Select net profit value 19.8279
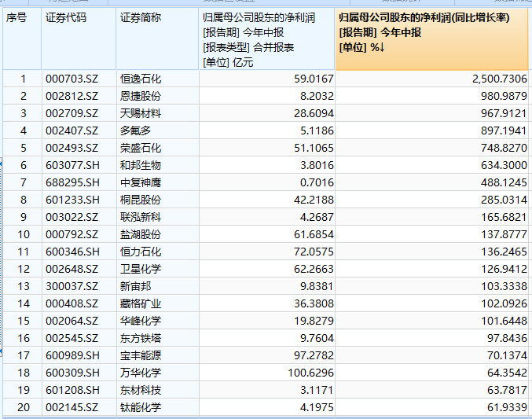The image size is (532, 419). tap(266, 322)
